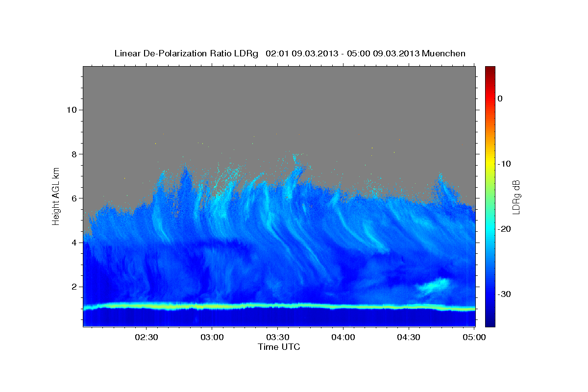Click the colorbar value label -10

click(504, 164)
